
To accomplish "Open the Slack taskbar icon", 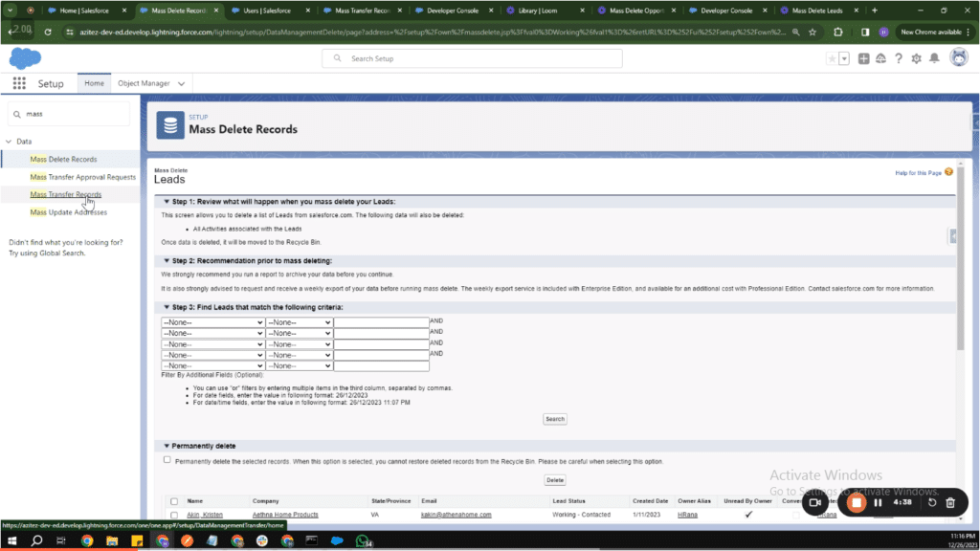I will pos(262,540).
